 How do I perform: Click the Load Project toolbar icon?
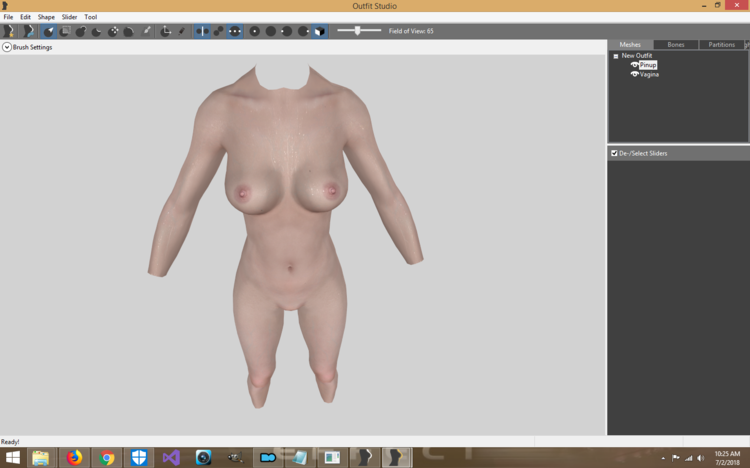pos(29,31)
